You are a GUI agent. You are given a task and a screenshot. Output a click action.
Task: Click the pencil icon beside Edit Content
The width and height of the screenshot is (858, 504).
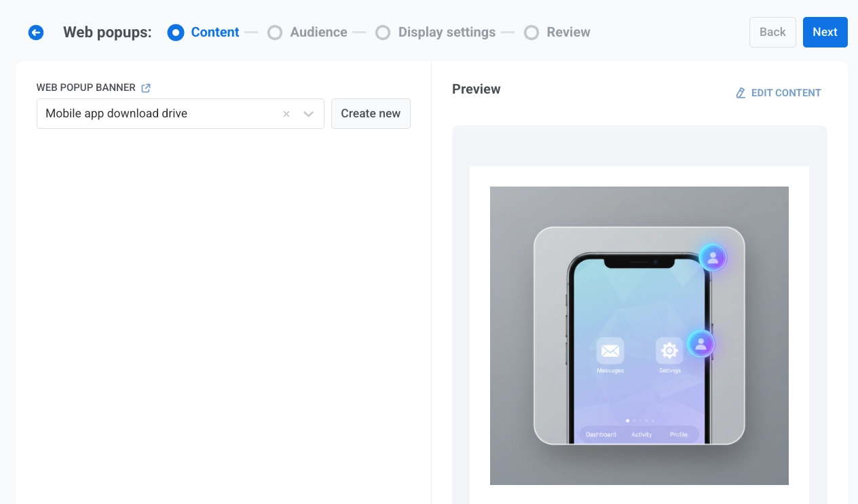[741, 93]
